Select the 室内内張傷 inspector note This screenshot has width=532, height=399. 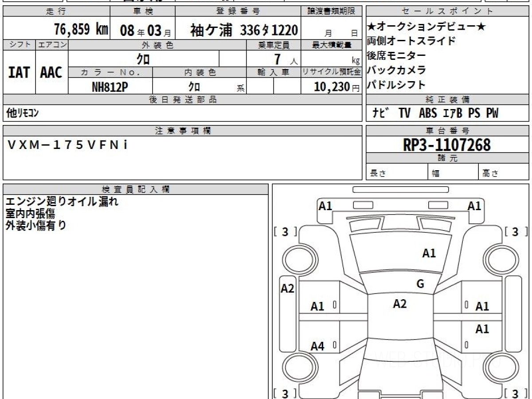[30, 214]
